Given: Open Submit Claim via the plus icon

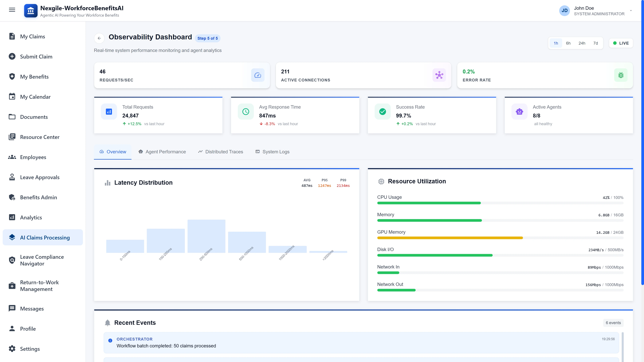Looking at the screenshot, I should click(12, 56).
